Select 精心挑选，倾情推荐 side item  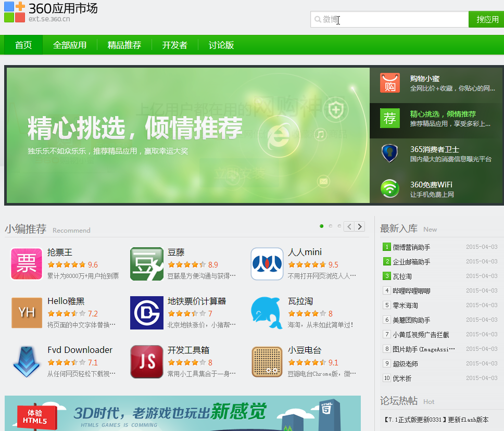point(437,121)
